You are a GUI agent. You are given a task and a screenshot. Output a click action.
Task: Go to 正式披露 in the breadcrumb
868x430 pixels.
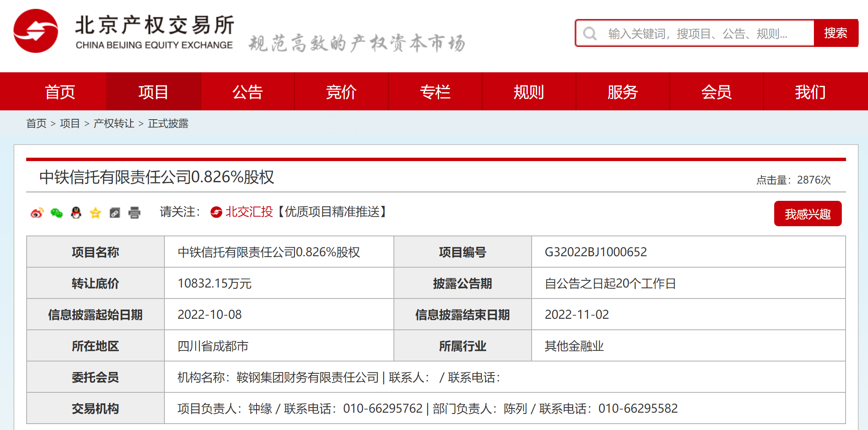[168, 123]
